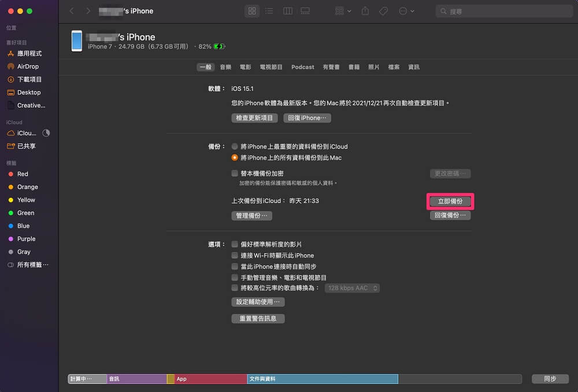578x392 pixels.
Task: Enable 替本機備份加密 checkbox
Action: point(236,172)
